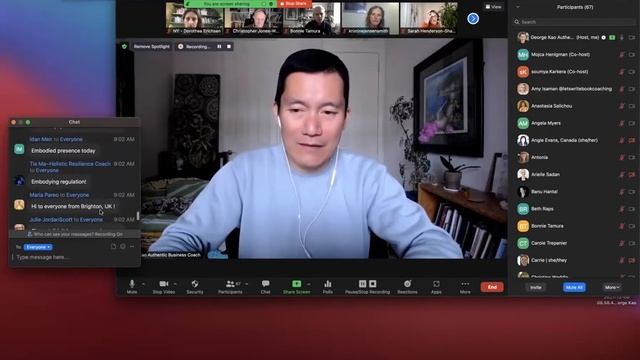This screenshot has height=360, width=640.
Task: Toggle mic for soumya Karkera
Action: (x=622, y=71)
